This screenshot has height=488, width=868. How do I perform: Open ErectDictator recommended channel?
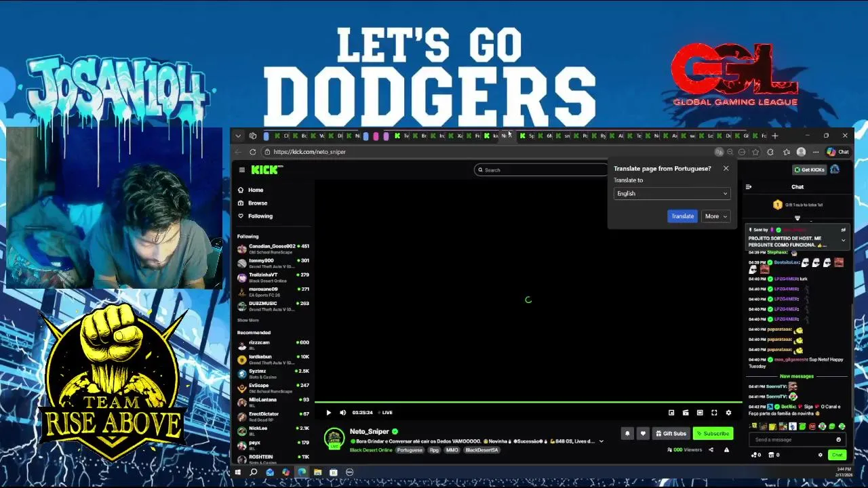coord(273,416)
